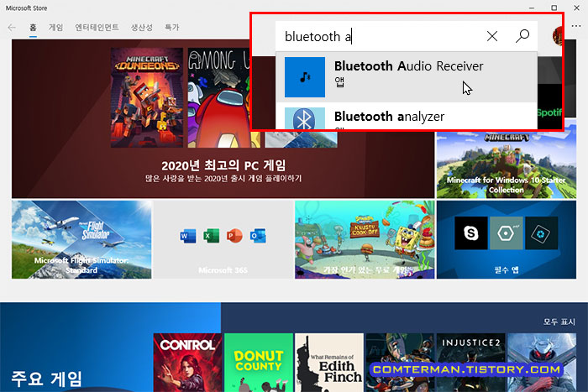
Task: Choose the Bluetooth Audio Receiver suggestion
Action: click(407, 77)
